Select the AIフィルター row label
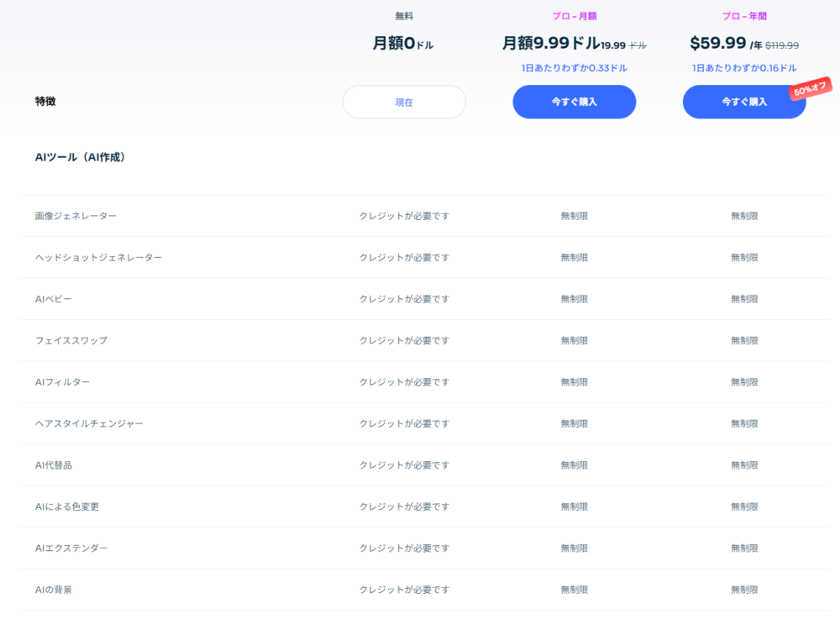 (62, 382)
